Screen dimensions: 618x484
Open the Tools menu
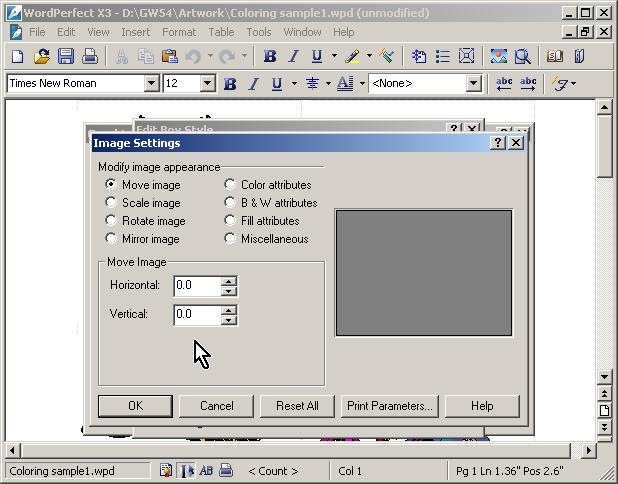[x=259, y=32]
